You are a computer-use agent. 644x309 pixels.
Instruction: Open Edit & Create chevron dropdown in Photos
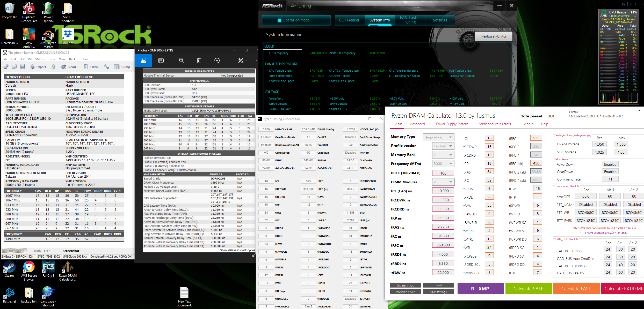pyautogui.click(x=247, y=61)
